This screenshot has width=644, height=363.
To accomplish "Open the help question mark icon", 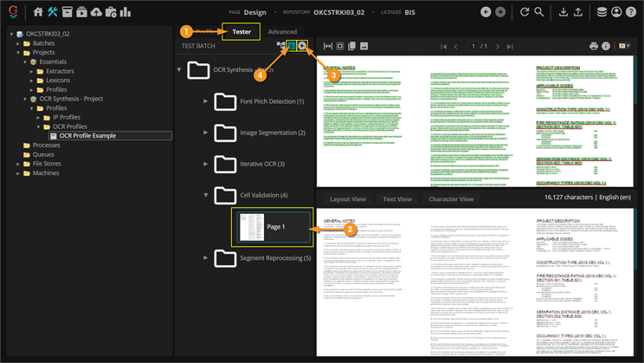I will 631,12.
